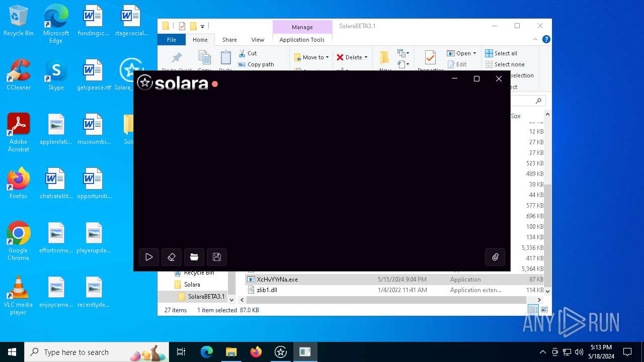Select the Microsoft Edge desktop shortcut
Image resolution: width=644 pixels, height=362 pixels.
pos(56,24)
